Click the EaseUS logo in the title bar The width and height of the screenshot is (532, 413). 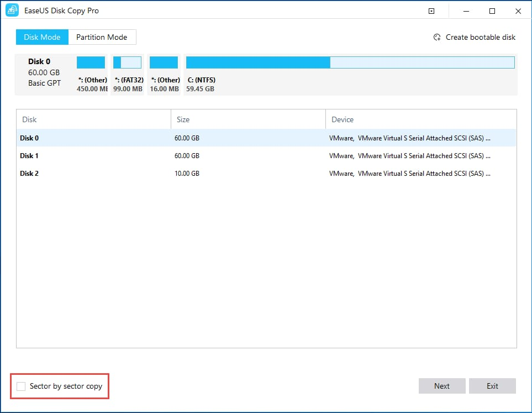pos(12,10)
